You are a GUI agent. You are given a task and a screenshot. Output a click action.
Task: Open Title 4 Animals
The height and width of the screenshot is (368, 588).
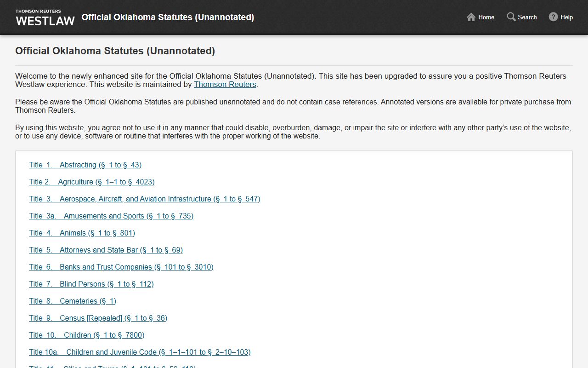click(x=82, y=233)
